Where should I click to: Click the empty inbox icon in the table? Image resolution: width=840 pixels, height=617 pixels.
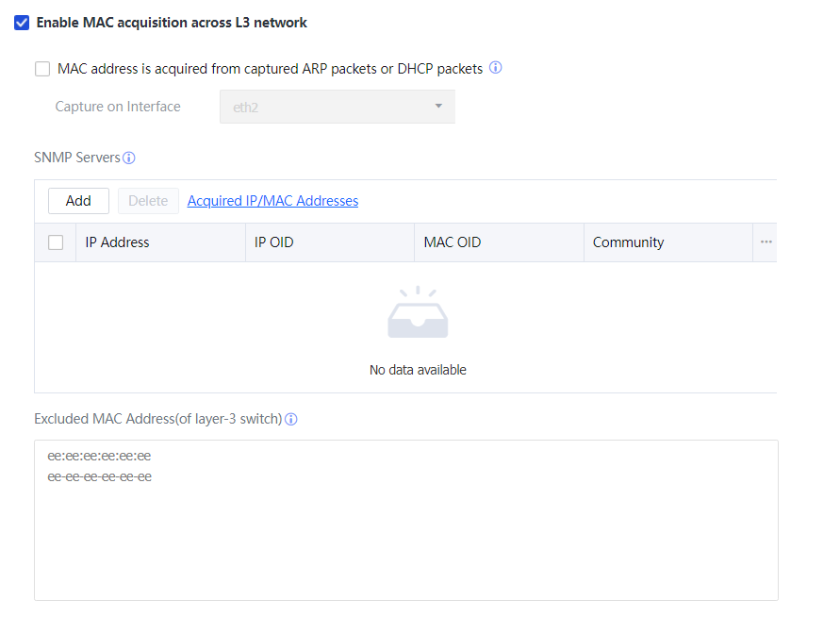coord(418,314)
